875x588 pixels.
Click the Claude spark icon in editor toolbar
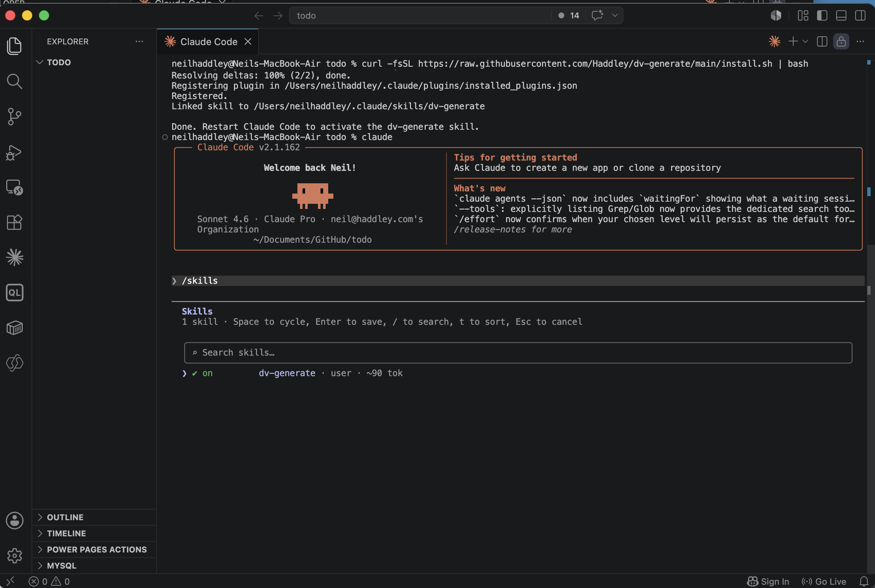point(775,41)
